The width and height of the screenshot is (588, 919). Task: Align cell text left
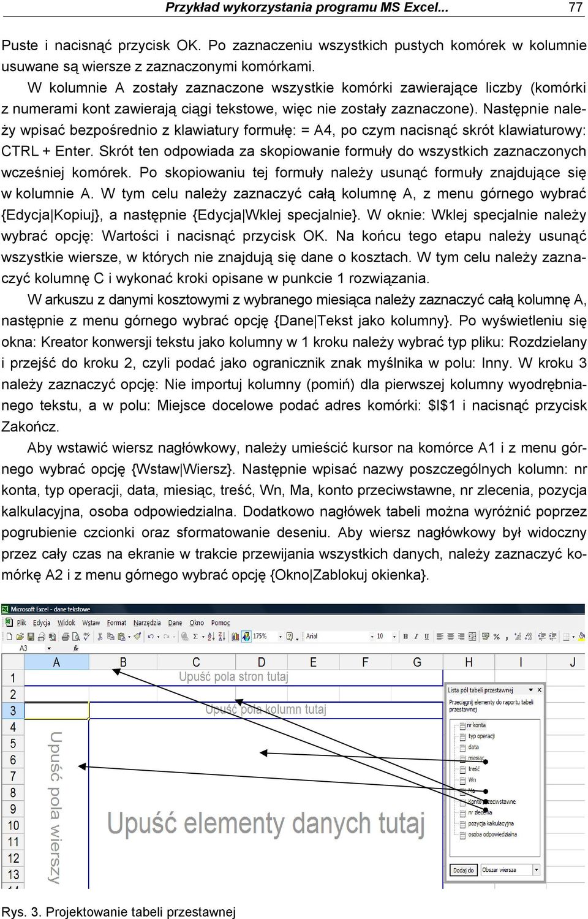click(x=440, y=636)
